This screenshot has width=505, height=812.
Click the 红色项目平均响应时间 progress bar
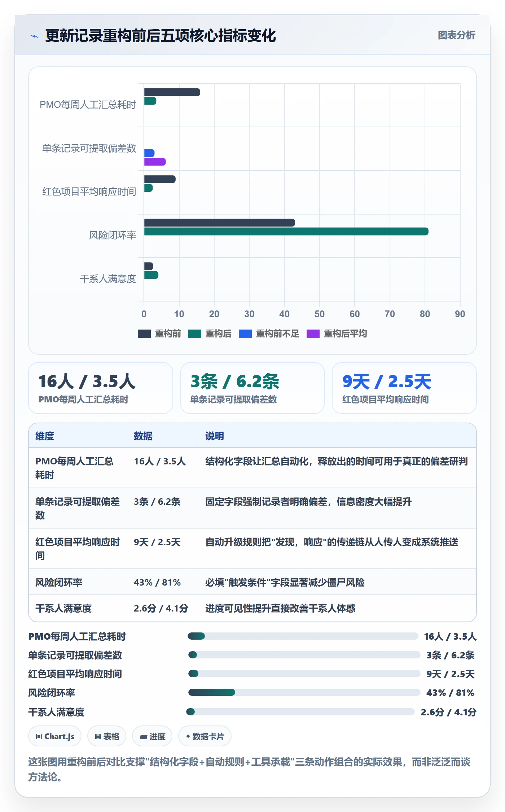pyautogui.click(x=304, y=674)
